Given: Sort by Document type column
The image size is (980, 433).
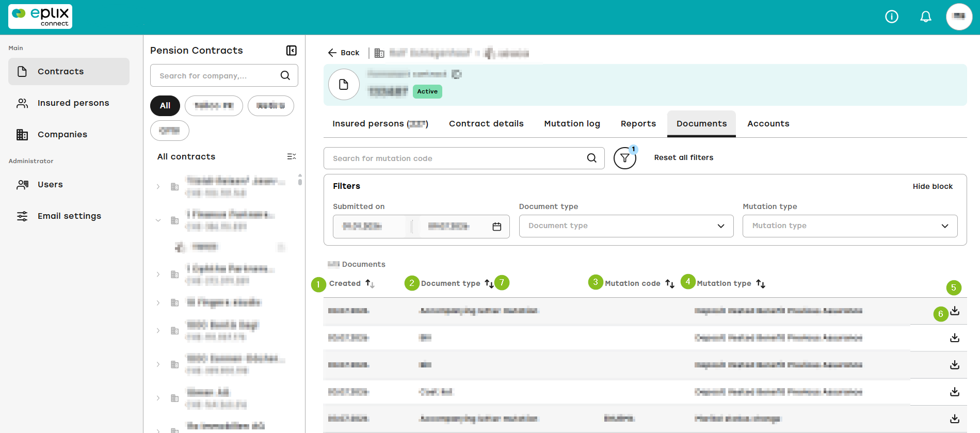Looking at the screenshot, I should 489,283.
